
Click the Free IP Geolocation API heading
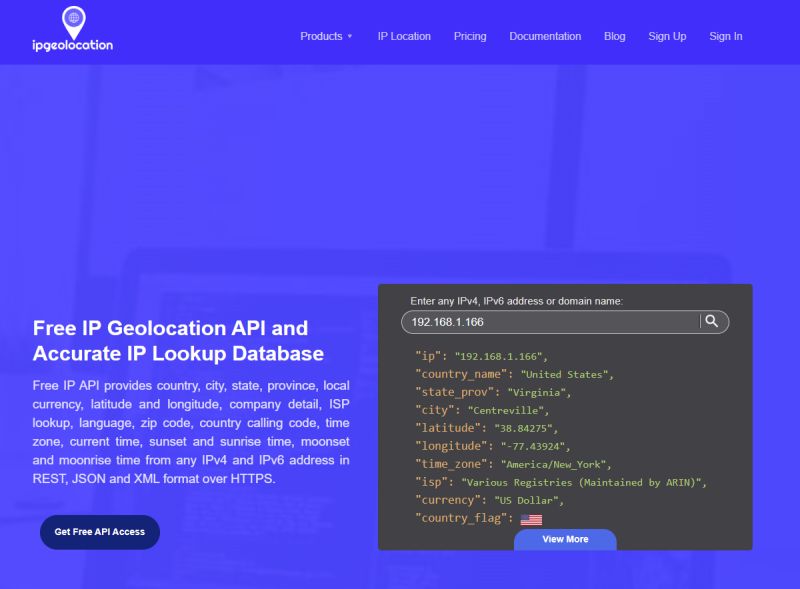[178, 340]
